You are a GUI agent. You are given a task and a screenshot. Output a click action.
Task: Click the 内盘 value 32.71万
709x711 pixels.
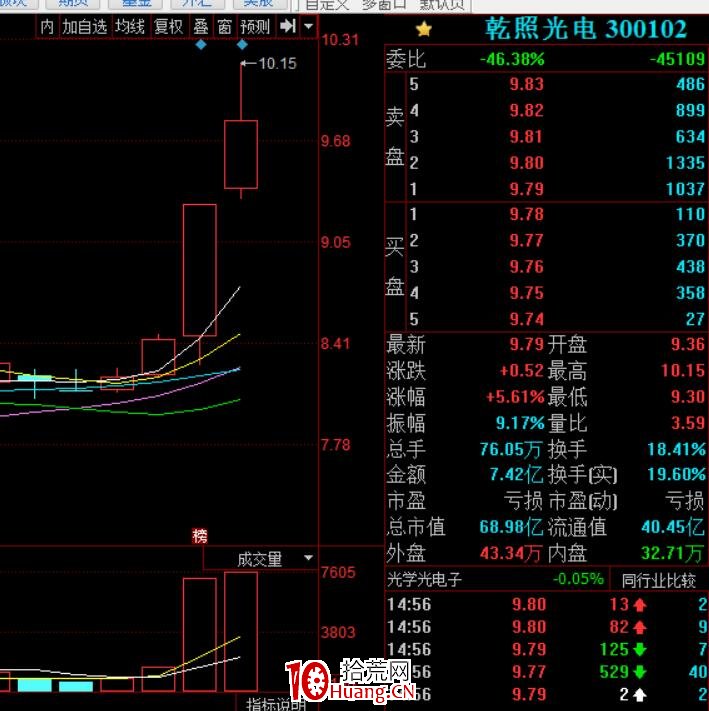(673, 553)
